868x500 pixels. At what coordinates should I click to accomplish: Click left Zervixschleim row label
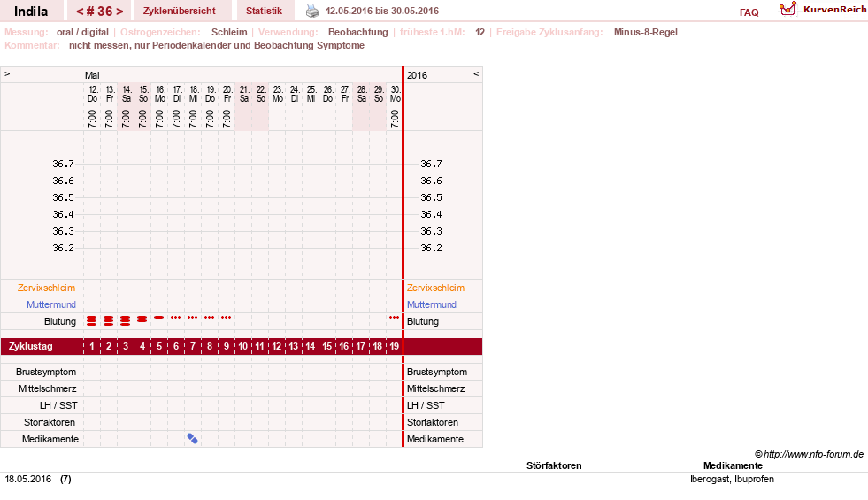[x=47, y=288]
